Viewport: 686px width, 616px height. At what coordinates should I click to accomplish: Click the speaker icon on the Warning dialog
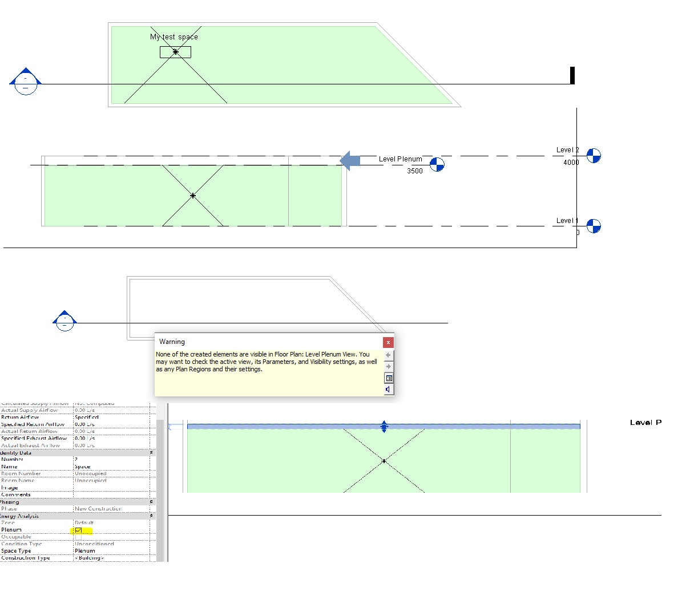(x=388, y=389)
